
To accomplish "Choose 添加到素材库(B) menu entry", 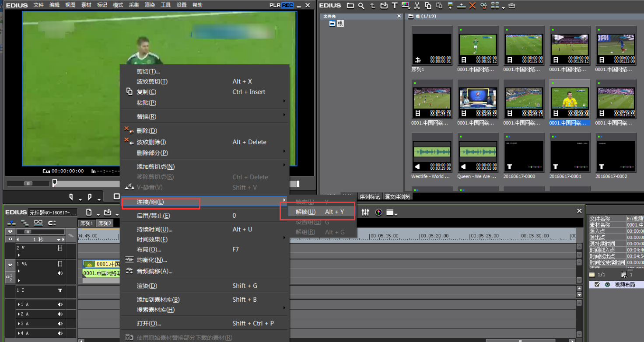I will (158, 300).
